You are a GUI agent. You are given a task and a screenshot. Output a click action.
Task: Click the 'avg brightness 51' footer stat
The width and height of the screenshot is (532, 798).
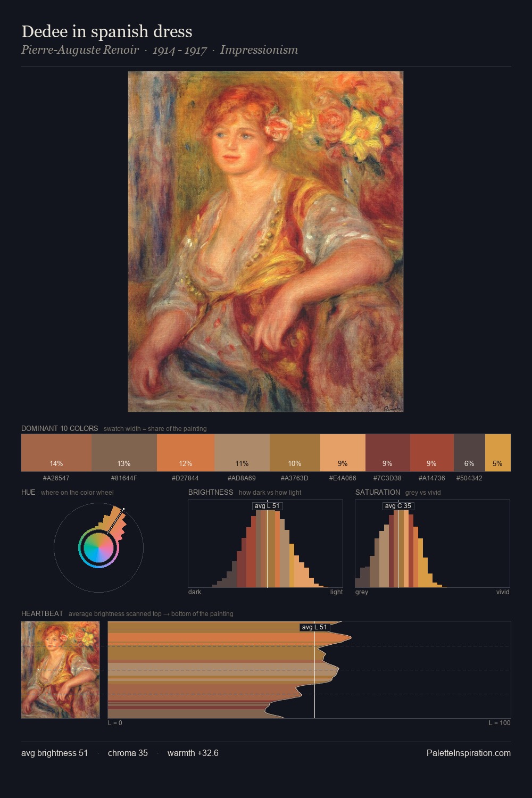(x=55, y=753)
